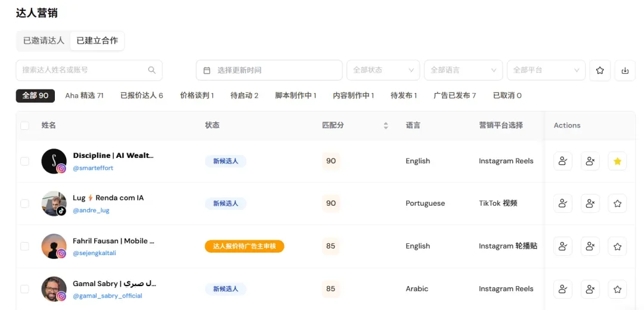The height and width of the screenshot is (310, 644).
Task: Open Gamal Sabry avatar
Action: (54, 289)
